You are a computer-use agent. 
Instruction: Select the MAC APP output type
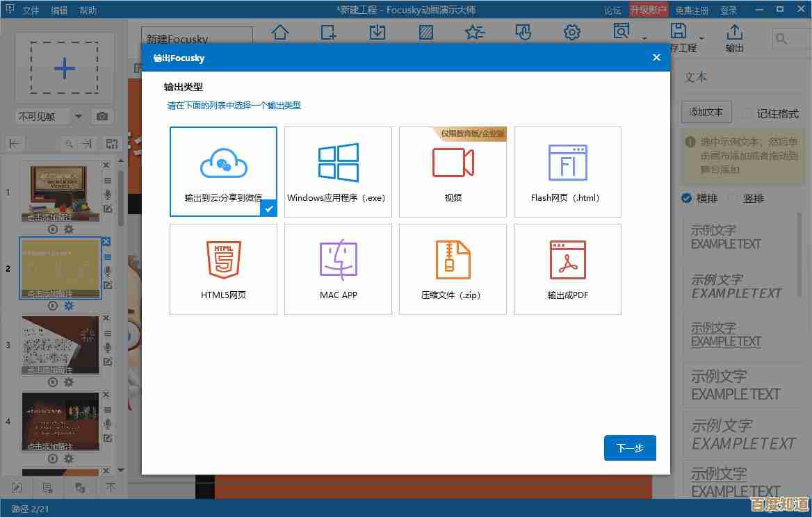click(x=338, y=268)
